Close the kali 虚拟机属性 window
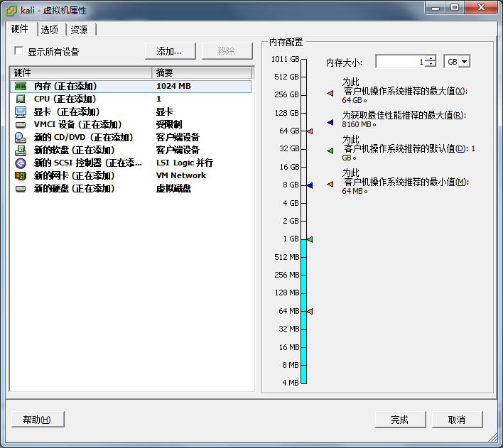The height and width of the screenshot is (448, 503). pyautogui.click(x=481, y=7)
